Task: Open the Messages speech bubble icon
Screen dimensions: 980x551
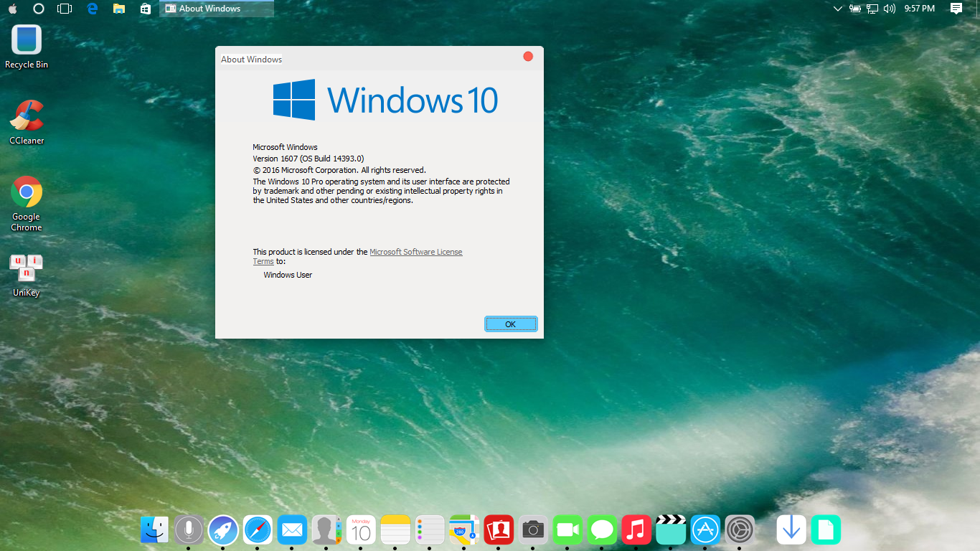Action: (602, 530)
